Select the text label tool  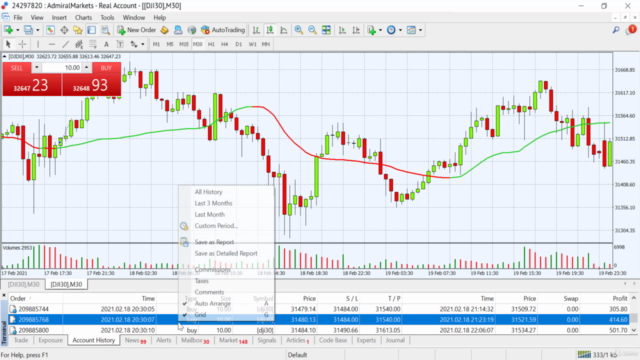point(120,44)
